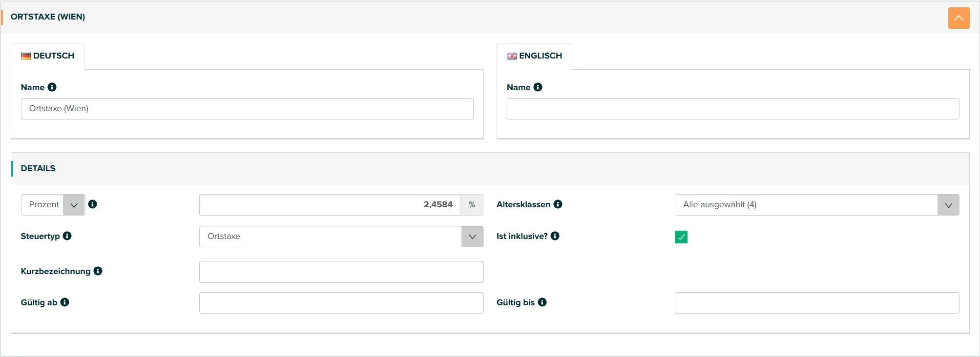Click the Altersklassen label
Screen dimensions: 980x357
[x=523, y=205]
